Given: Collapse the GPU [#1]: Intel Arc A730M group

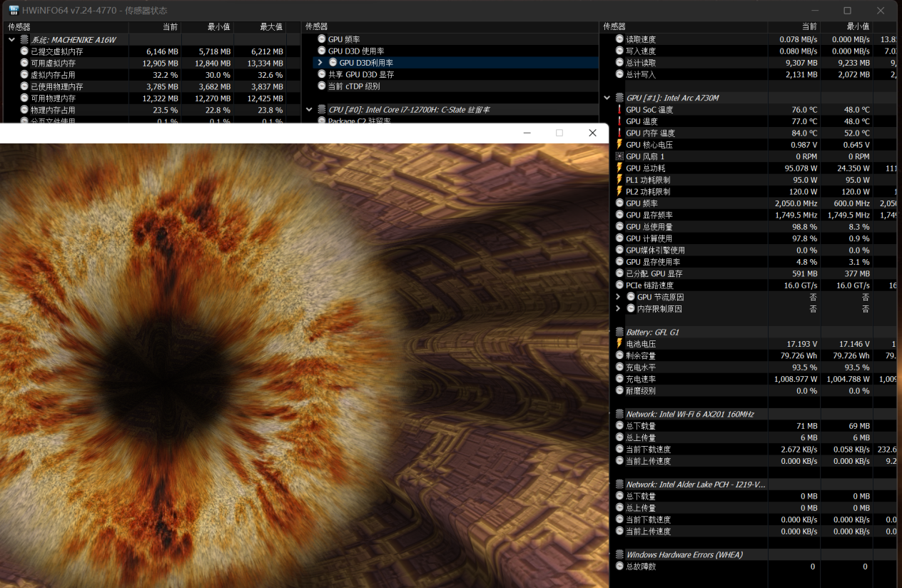Looking at the screenshot, I should point(607,98).
